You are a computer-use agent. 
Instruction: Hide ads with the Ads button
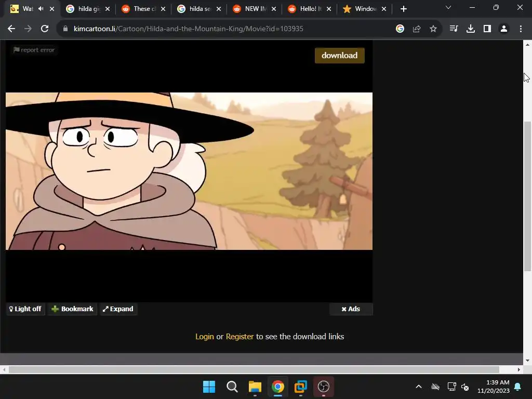pyautogui.click(x=351, y=309)
